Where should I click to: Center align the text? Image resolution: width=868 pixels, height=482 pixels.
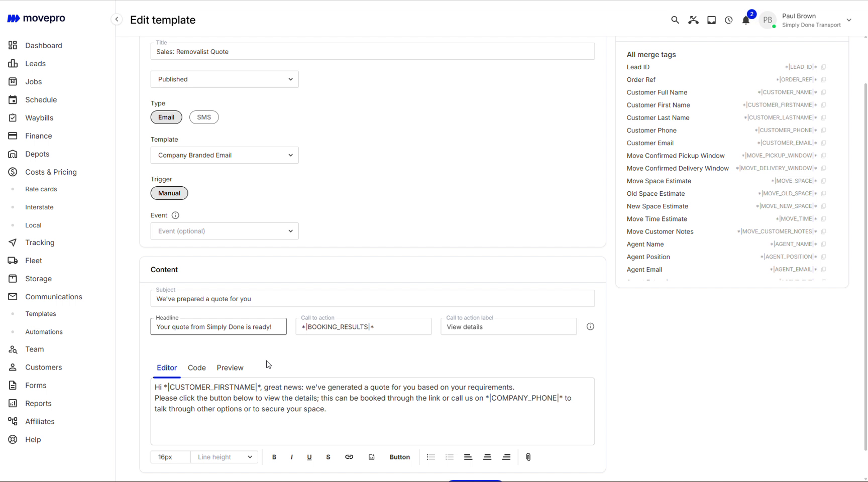pyautogui.click(x=487, y=457)
